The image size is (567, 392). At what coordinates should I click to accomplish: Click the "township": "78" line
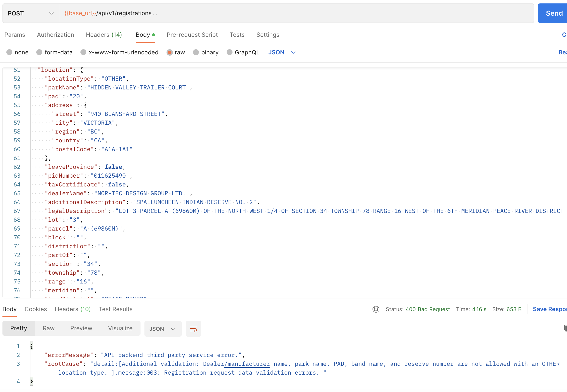pos(75,273)
